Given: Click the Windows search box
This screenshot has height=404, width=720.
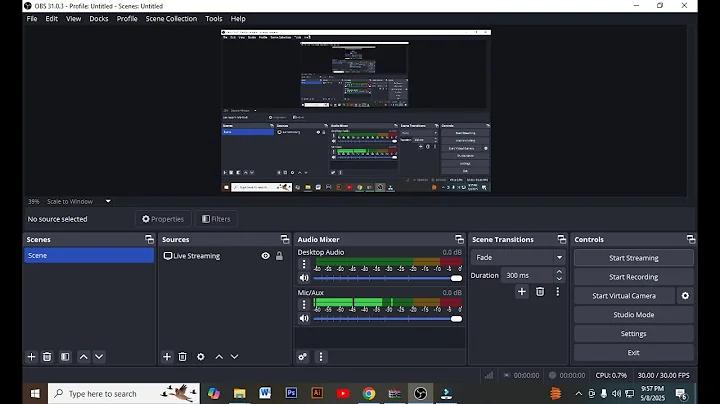Looking at the screenshot, I should [x=124, y=393].
